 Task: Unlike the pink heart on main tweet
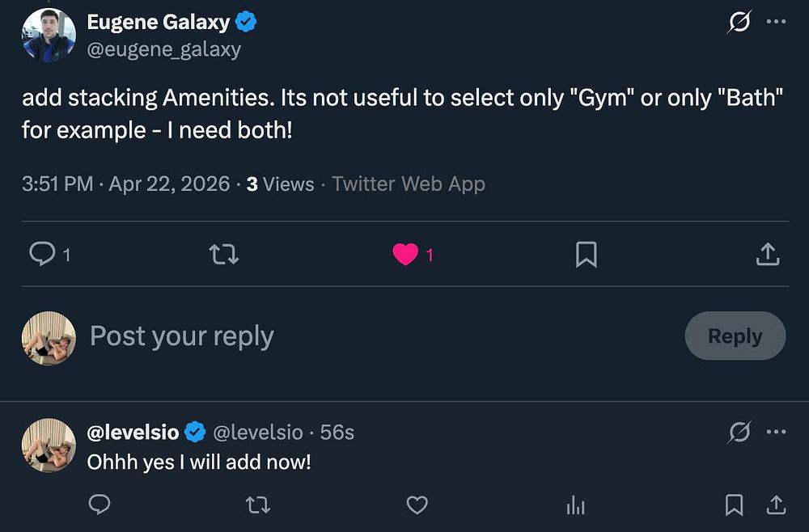pyautogui.click(x=404, y=255)
